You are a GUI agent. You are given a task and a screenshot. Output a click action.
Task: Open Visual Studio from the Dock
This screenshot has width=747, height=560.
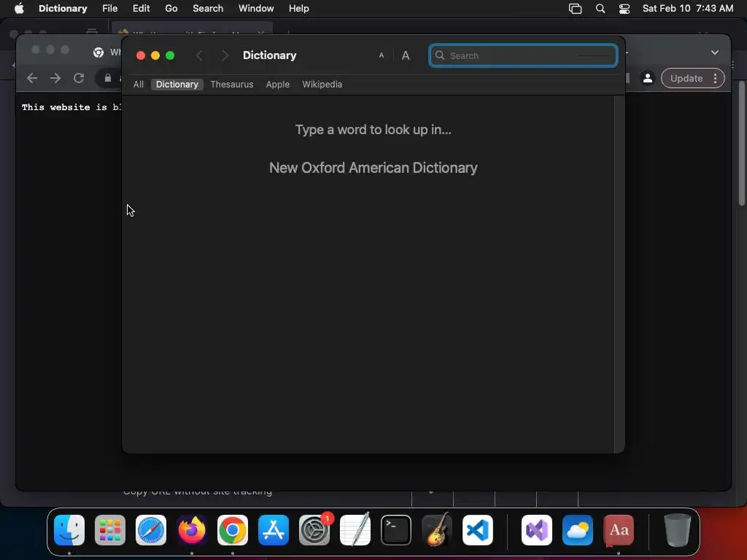tap(537, 530)
